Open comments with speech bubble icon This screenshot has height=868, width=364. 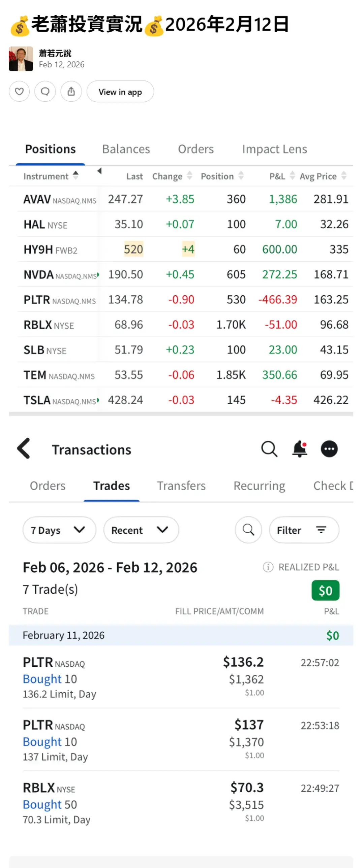click(x=45, y=91)
